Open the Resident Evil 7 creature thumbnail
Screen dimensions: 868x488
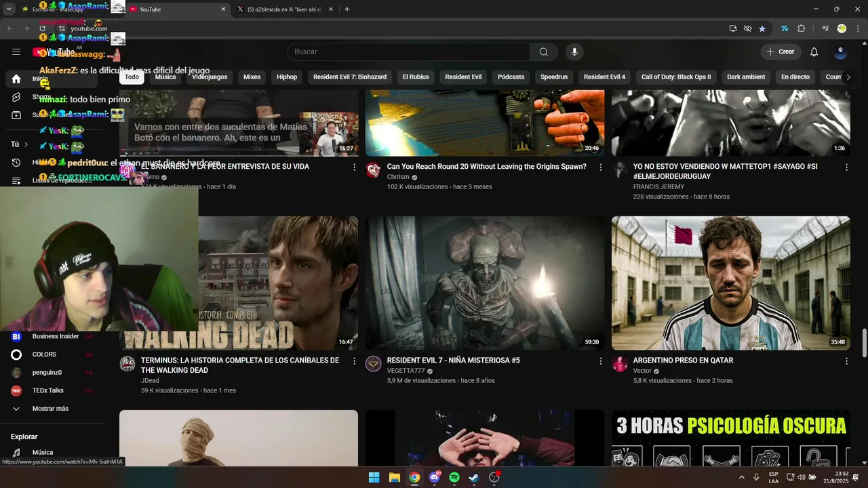tap(485, 283)
